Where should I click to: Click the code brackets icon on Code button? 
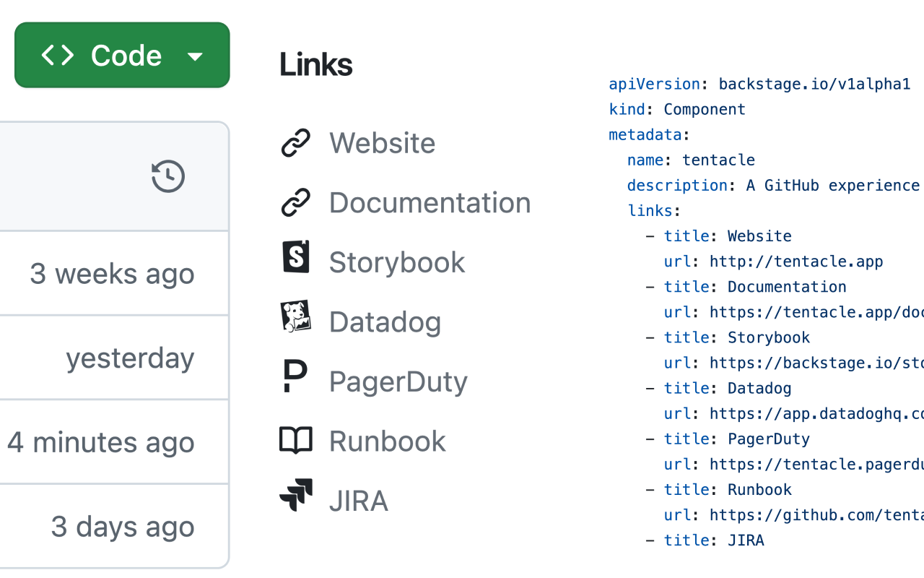click(x=59, y=54)
